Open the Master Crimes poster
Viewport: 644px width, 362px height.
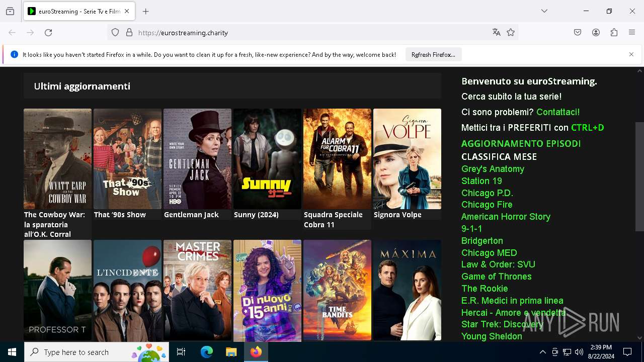tap(197, 290)
